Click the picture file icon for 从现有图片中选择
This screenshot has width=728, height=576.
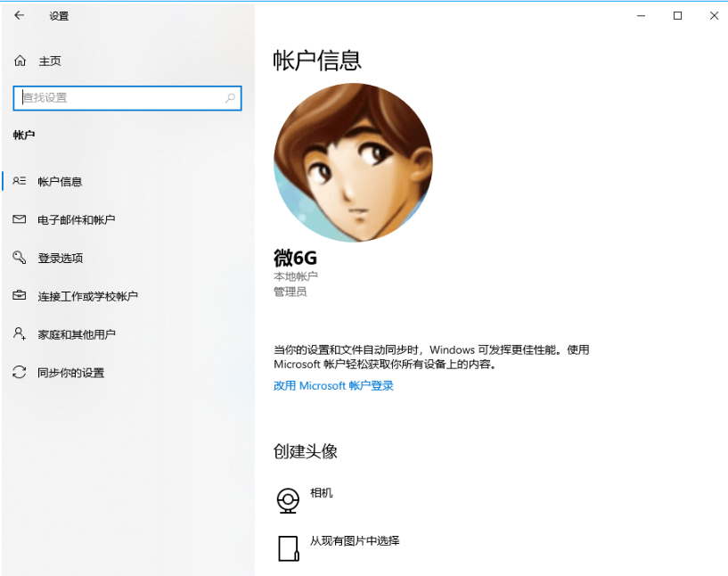point(288,548)
